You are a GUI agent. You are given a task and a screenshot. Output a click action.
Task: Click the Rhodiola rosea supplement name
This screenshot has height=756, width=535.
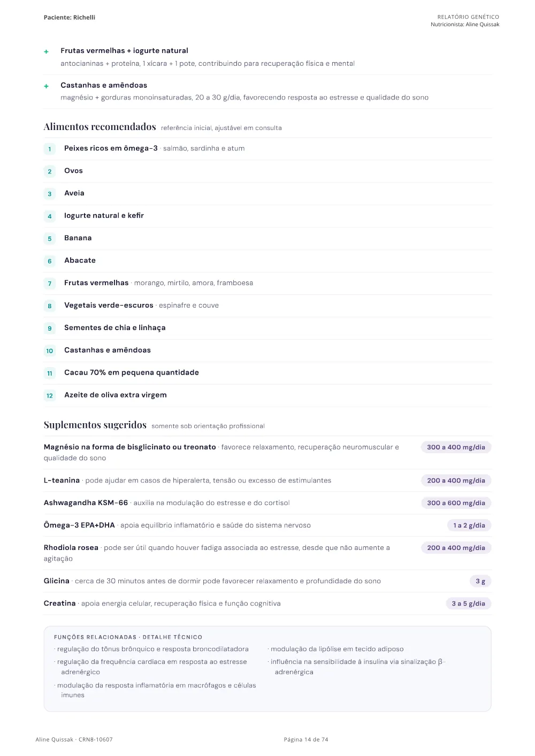71,548
